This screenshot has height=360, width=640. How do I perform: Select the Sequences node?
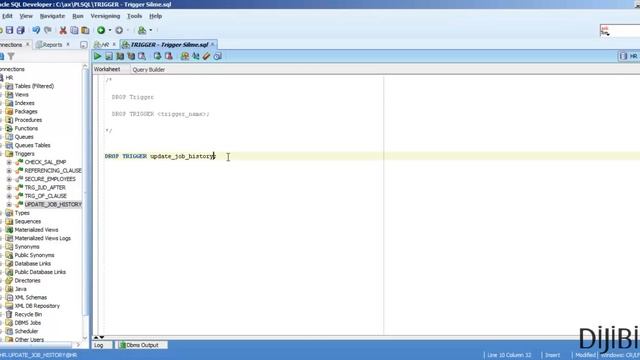(x=28, y=222)
